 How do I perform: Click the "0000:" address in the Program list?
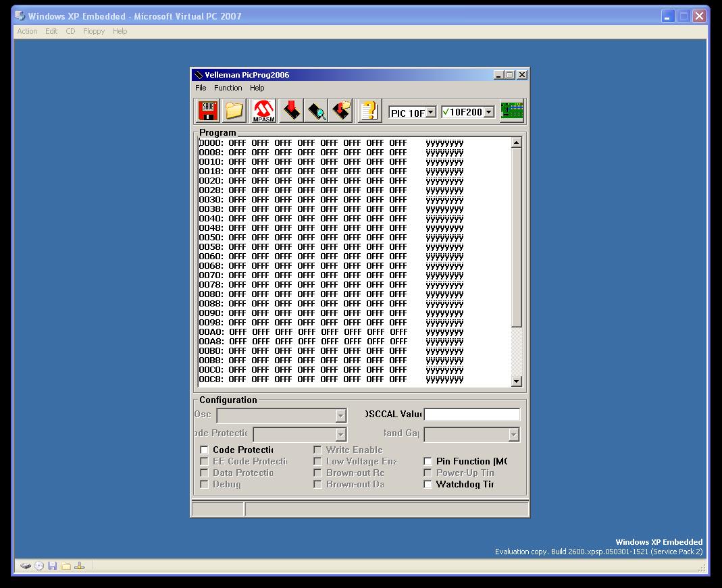click(211, 143)
